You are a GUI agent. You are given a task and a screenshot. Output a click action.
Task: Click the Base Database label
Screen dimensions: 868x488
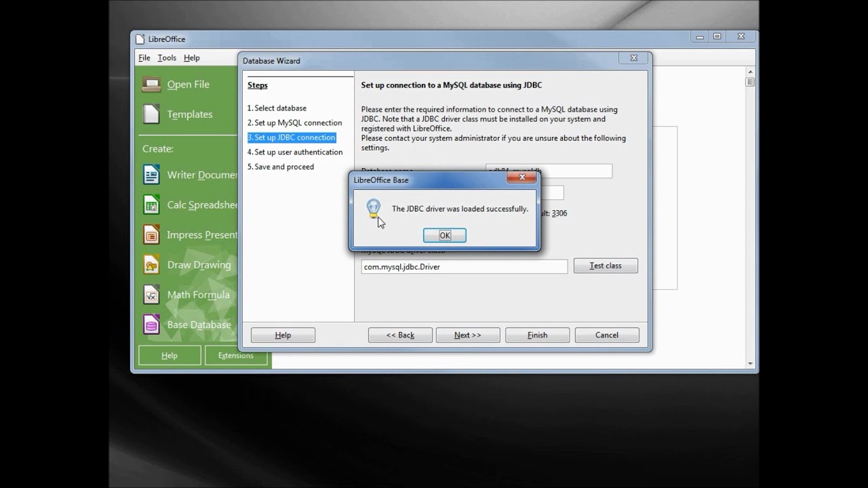coord(199,325)
